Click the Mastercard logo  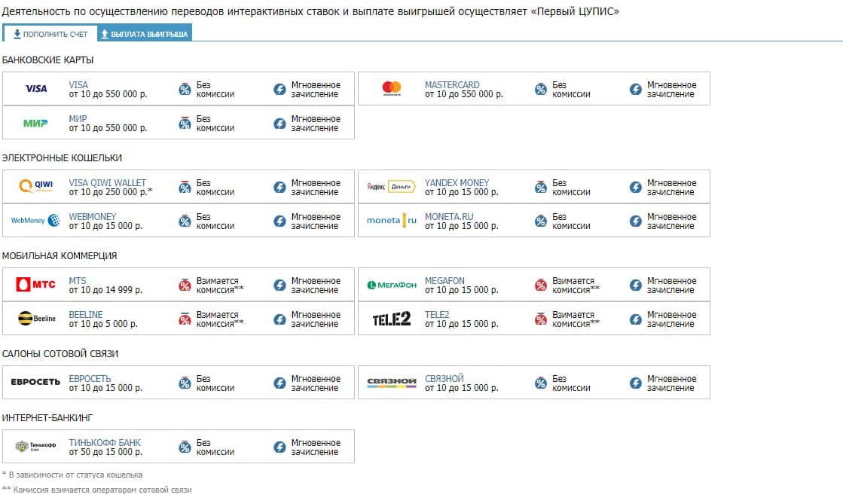(x=392, y=88)
